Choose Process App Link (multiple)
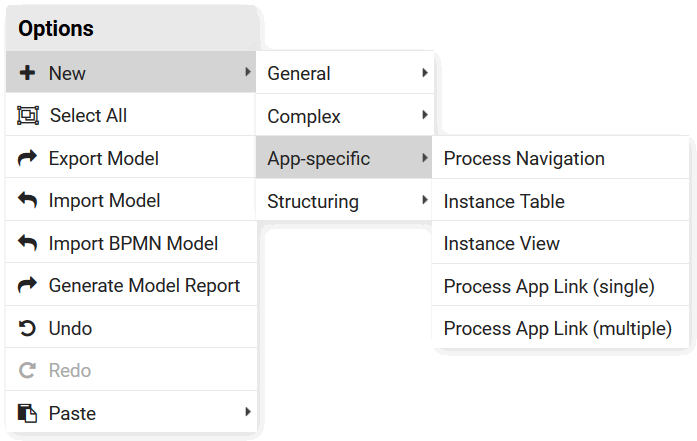Viewport: 697px width, 441px height. [x=557, y=328]
